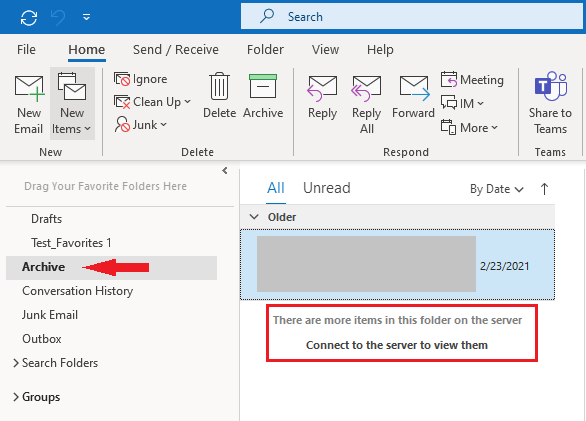Open the More respond options dropdown
This screenshot has width=586, height=421.
469,127
